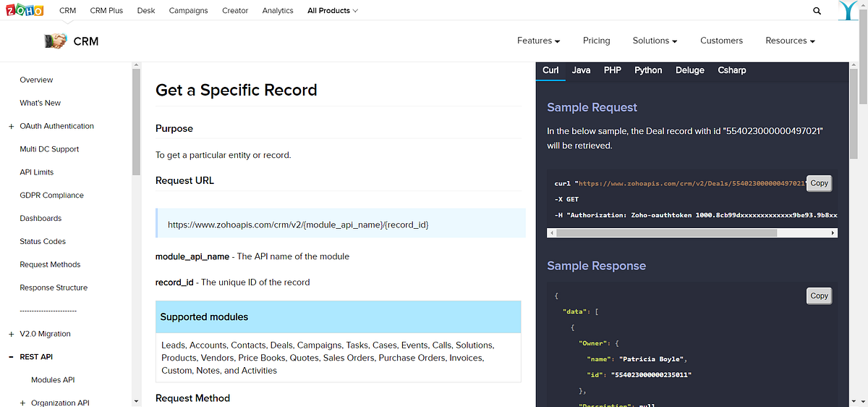Image resolution: width=868 pixels, height=407 pixels.
Task: Open Status Codes page
Action: point(43,242)
